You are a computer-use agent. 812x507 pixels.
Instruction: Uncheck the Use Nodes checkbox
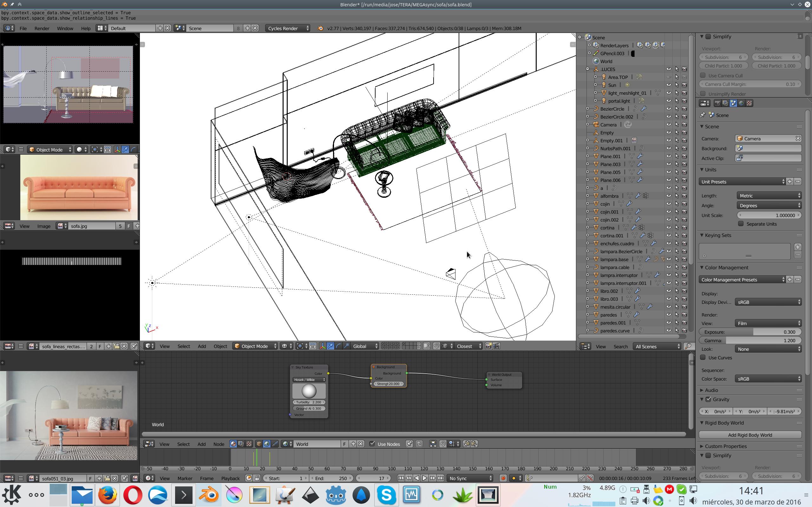point(372,444)
